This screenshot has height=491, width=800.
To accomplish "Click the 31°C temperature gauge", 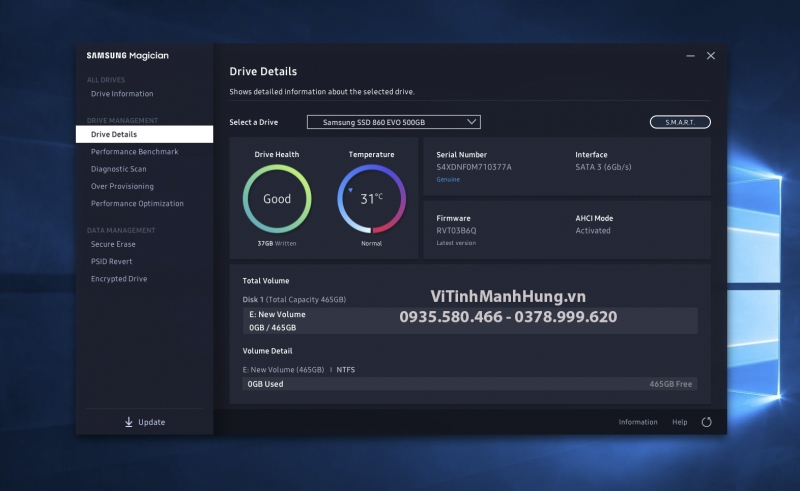I will 371,199.
